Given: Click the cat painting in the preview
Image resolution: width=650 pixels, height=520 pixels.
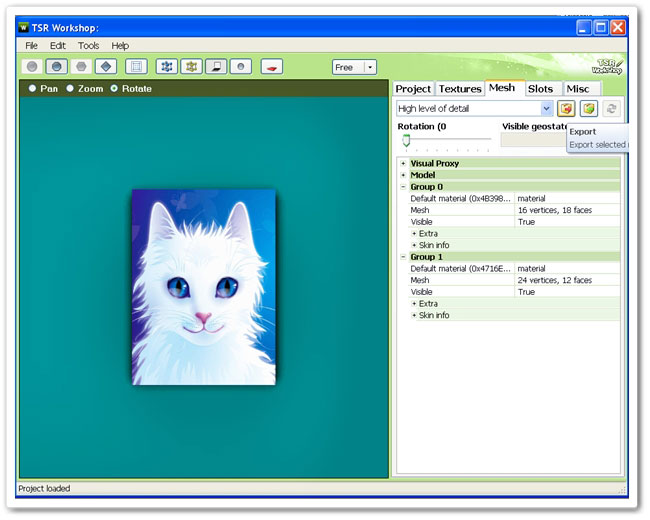Looking at the screenshot, I should (x=203, y=287).
